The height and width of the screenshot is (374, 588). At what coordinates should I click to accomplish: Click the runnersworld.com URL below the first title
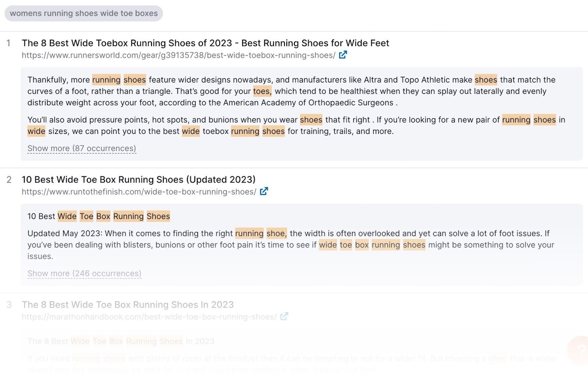click(x=178, y=55)
